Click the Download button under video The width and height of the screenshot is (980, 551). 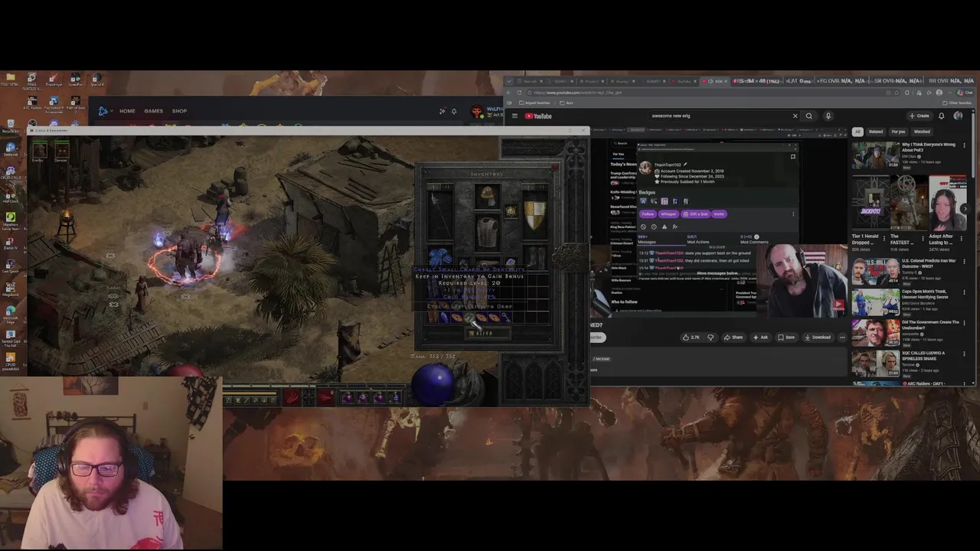(818, 337)
